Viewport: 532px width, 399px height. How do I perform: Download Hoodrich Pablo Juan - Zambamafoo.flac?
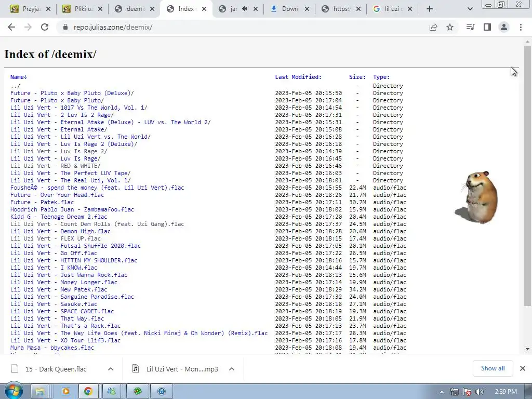(x=72, y=209)
